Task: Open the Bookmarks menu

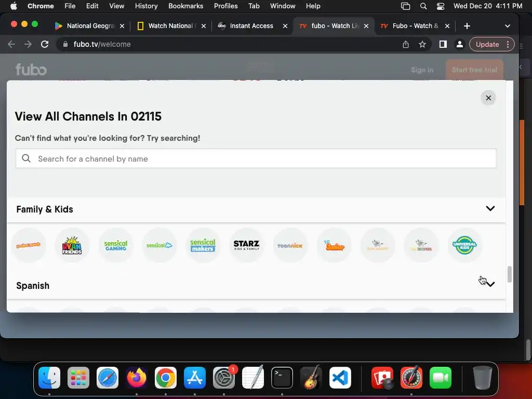Action: coord(185,6)
